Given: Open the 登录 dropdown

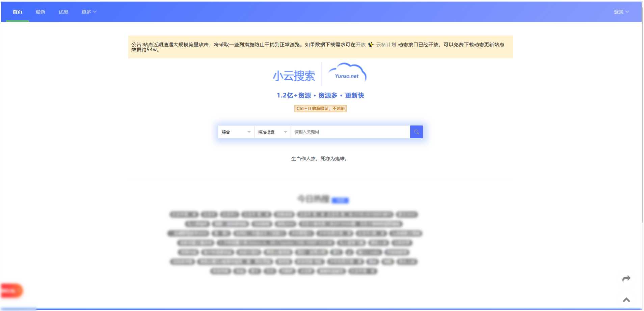Looking at the screenshot, I should pyautogui.click(x=621, y=12).
